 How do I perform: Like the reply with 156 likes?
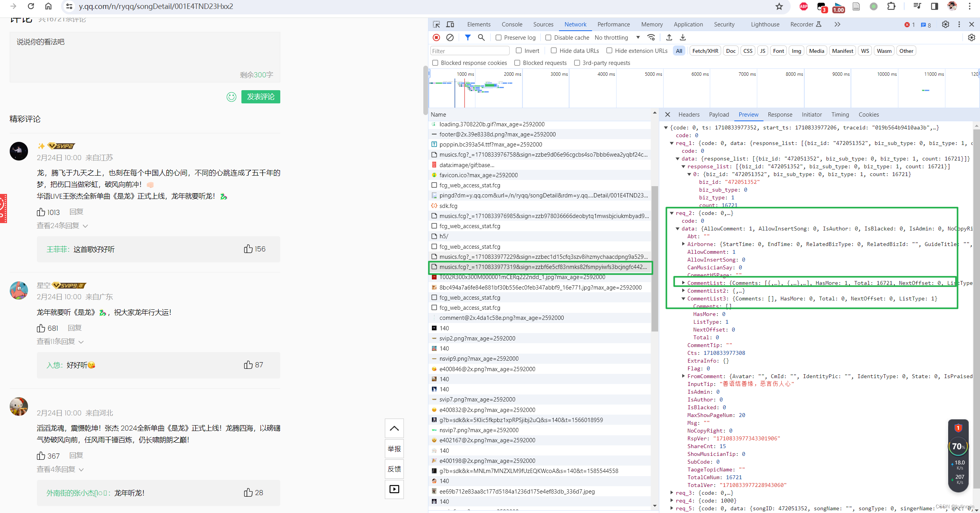(248, 249)
